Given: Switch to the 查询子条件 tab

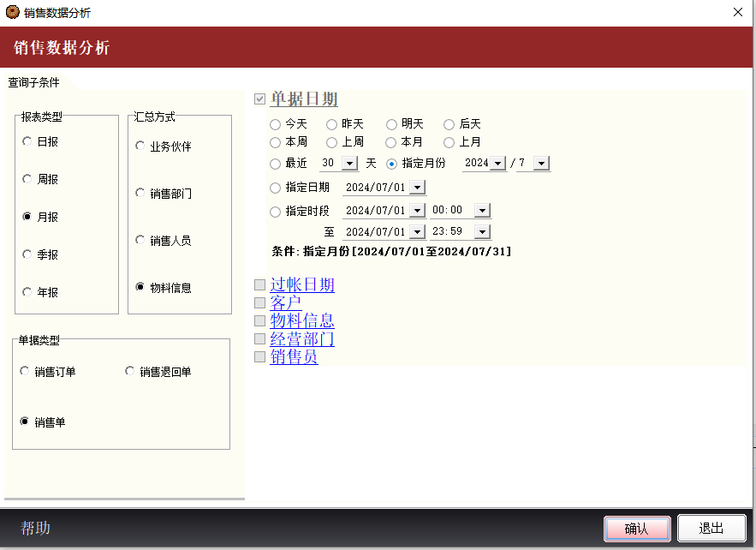Looking at the screenshot, I should pyautogui.click(x=33, y=82).
